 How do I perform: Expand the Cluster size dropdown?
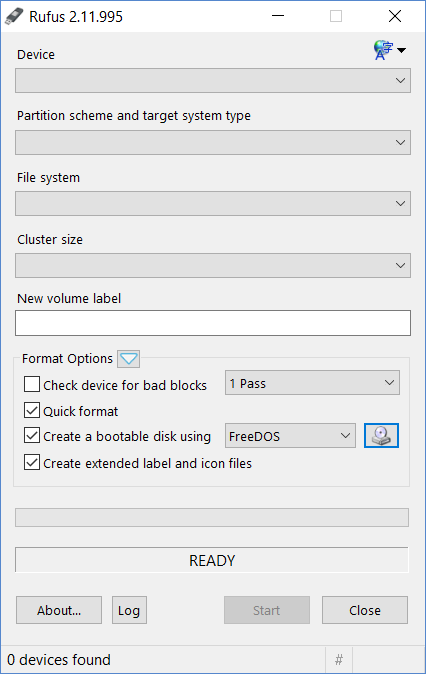[x=213, y=265]
